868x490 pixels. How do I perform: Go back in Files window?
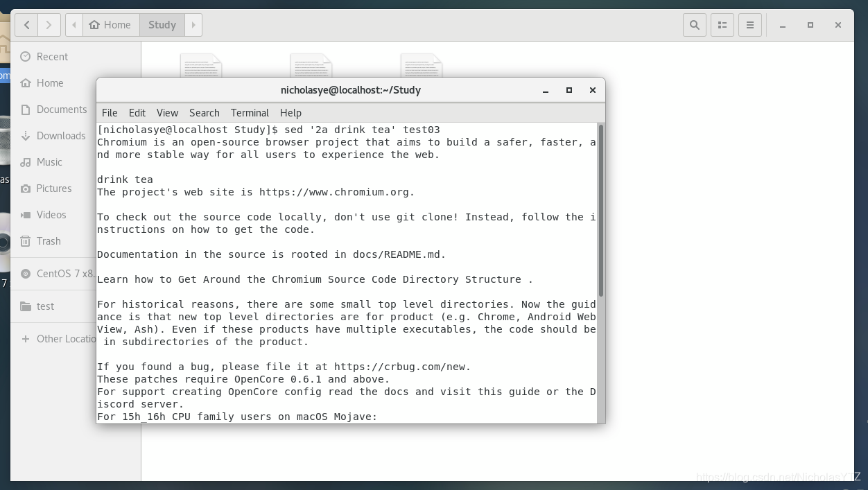tap(26, 25)
